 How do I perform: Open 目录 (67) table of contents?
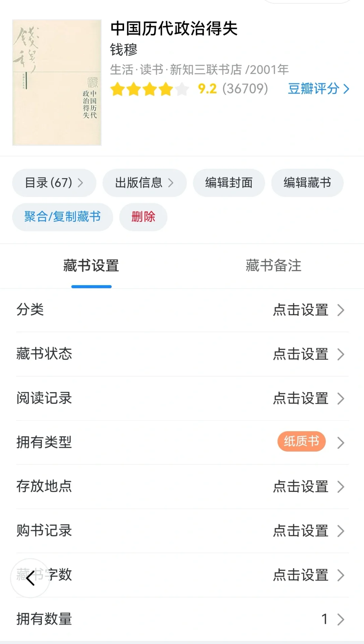tap(54, 183)
